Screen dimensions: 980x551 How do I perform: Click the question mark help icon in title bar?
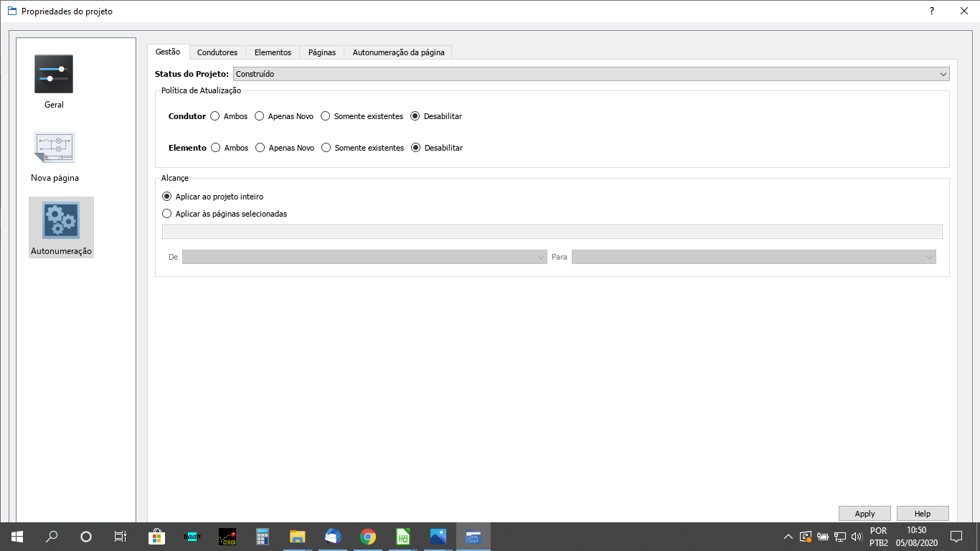coord(932,11)
